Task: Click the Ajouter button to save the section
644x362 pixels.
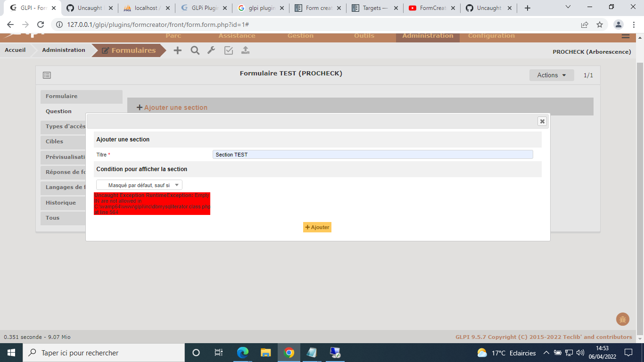Action: pyautogui.click(x=317, y=227)
